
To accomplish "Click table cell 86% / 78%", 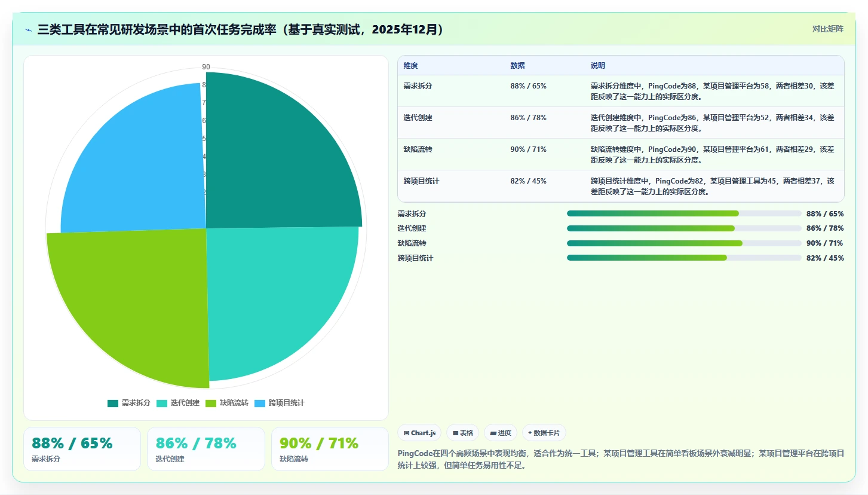I will (x=528, y=118).
